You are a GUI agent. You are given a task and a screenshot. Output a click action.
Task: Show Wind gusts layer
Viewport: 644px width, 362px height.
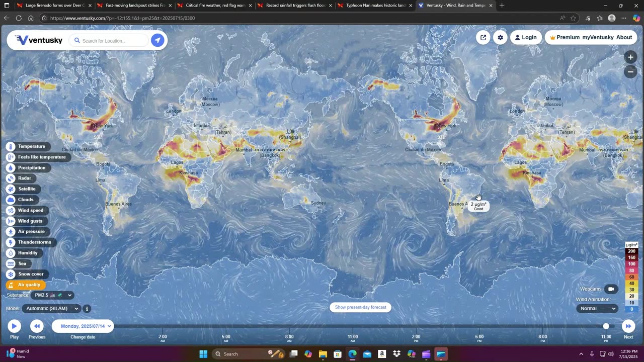coord(26,221)
